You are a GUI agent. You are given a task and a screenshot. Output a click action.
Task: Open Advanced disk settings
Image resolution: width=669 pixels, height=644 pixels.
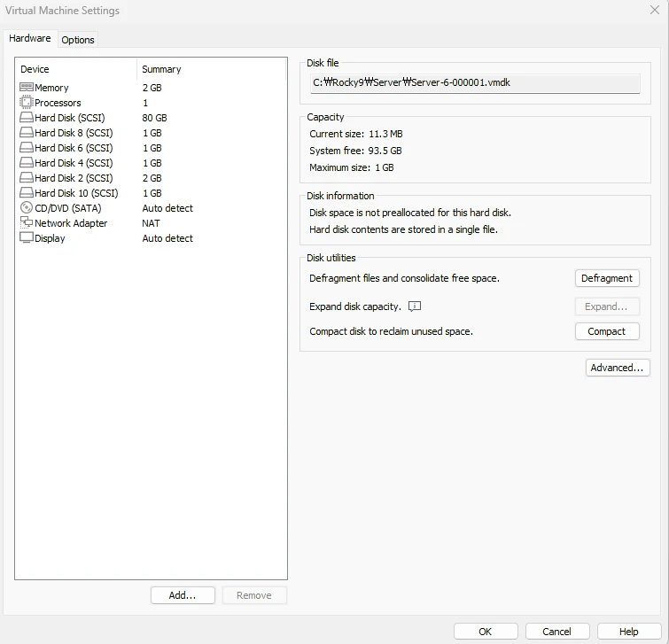coord(618,368)
